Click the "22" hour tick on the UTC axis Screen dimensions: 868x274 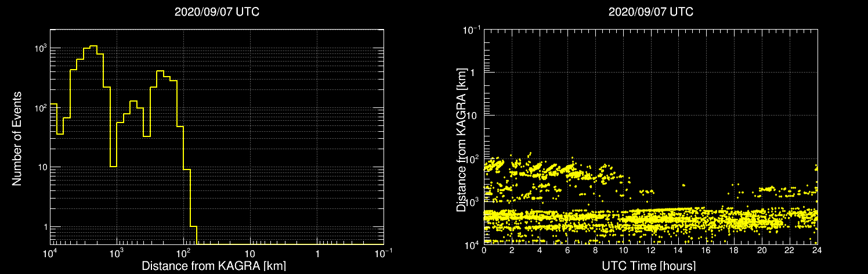pos(790,251)
